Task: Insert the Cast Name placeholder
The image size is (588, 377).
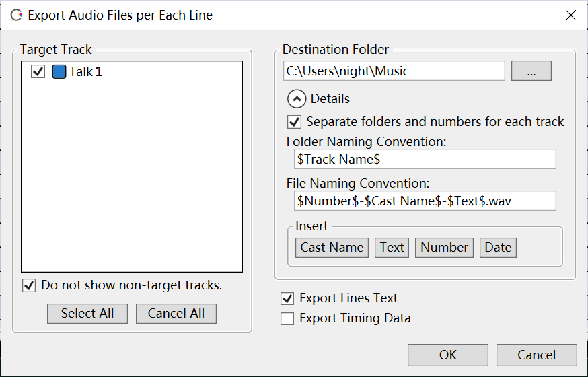Action: coord(332,247)
